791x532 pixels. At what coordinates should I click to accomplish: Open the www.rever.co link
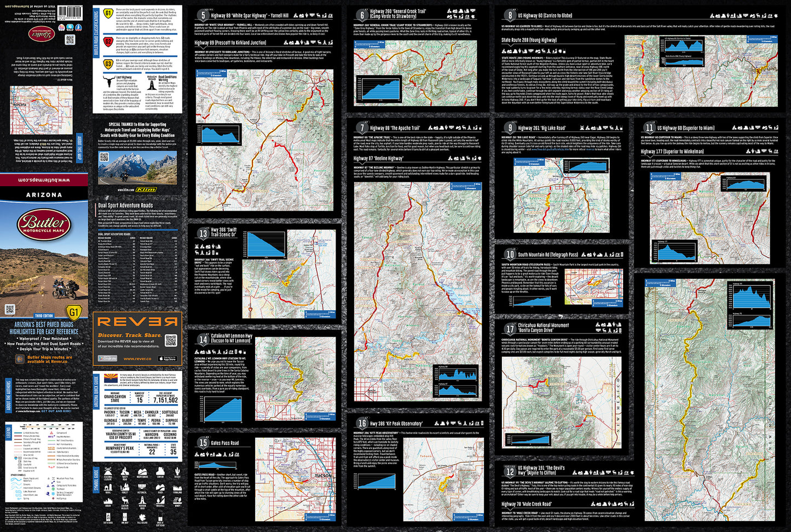pos(137,358)
